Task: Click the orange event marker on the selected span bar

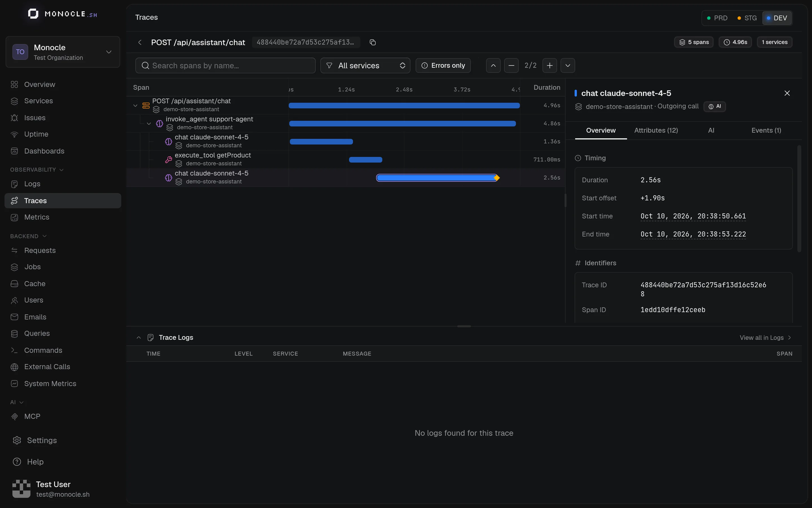Action: click(x=497, y=178)
